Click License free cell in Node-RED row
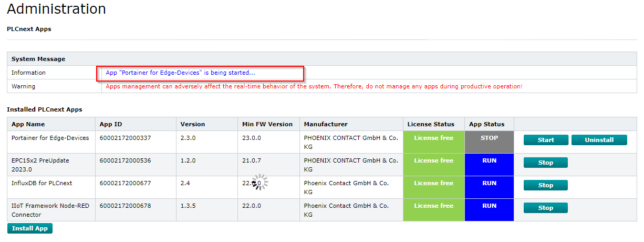 click(x=433, y=210)
